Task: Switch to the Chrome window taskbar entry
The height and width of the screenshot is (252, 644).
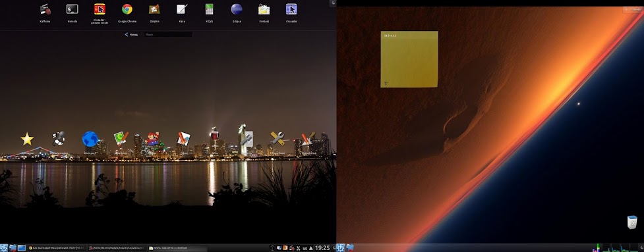Action: tap(57, 248)
